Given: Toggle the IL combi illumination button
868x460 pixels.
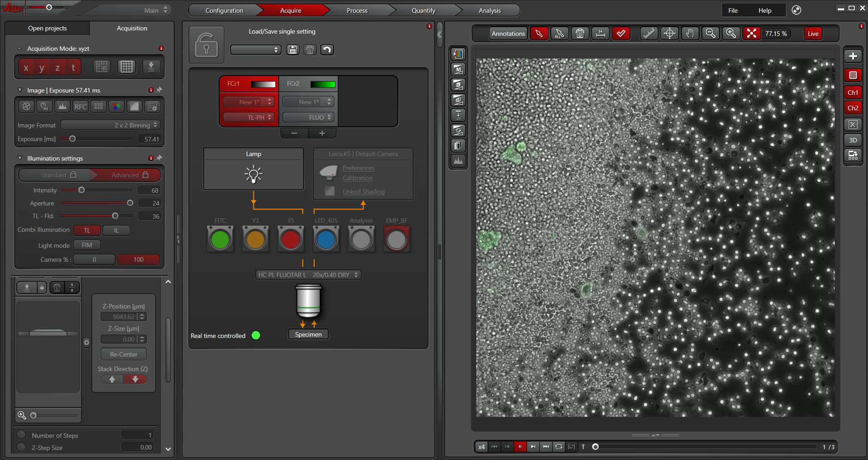Looking at the screenshot, I should (116, 230).
